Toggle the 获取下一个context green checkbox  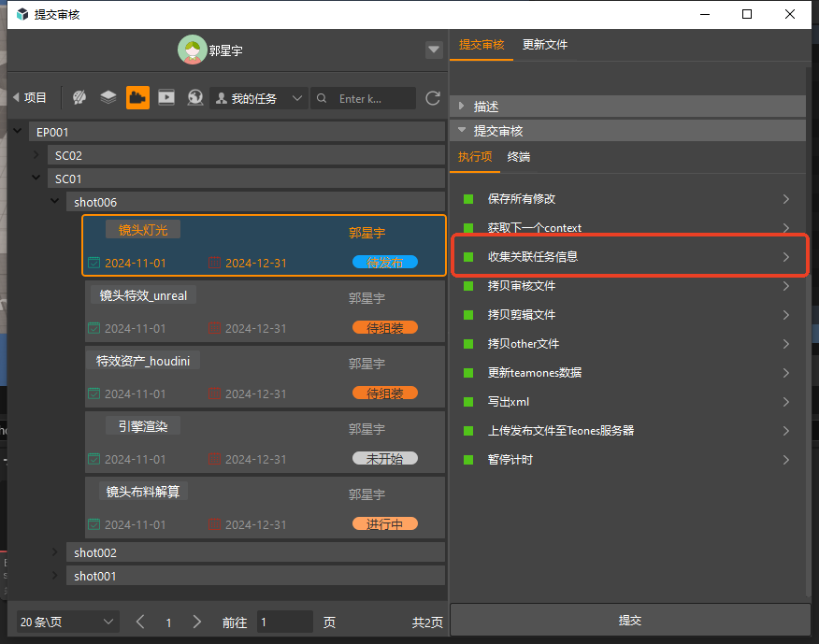click(468, 228)
